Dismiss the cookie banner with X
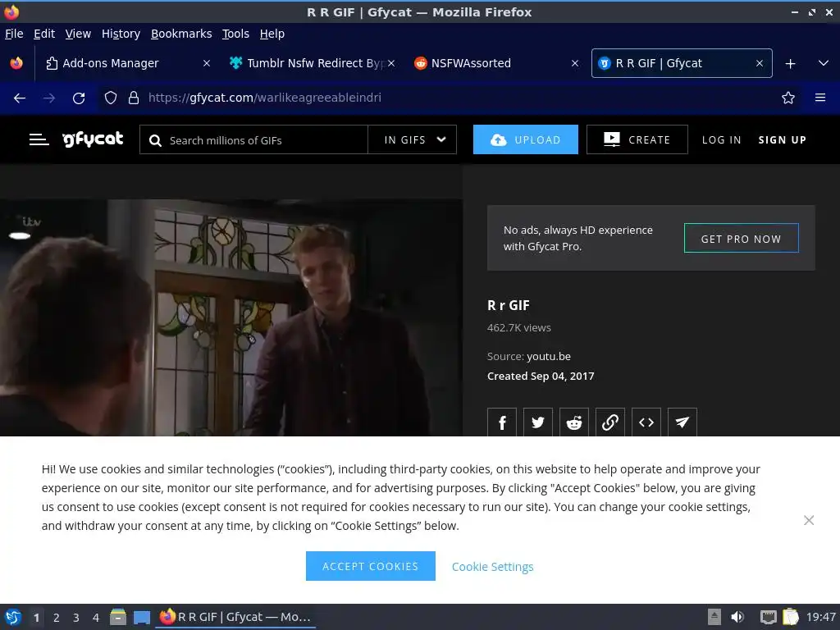Screen dimensions: 840x630 [809, 520]
